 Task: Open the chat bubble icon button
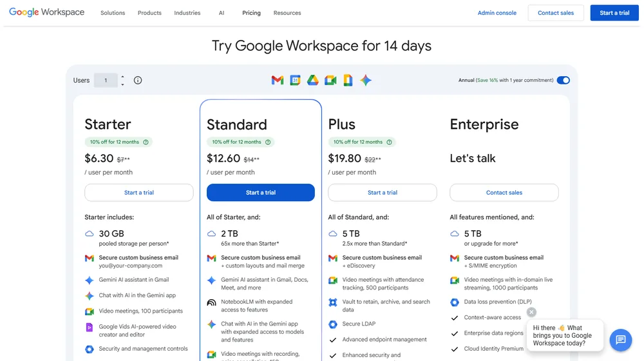point(621,340)
